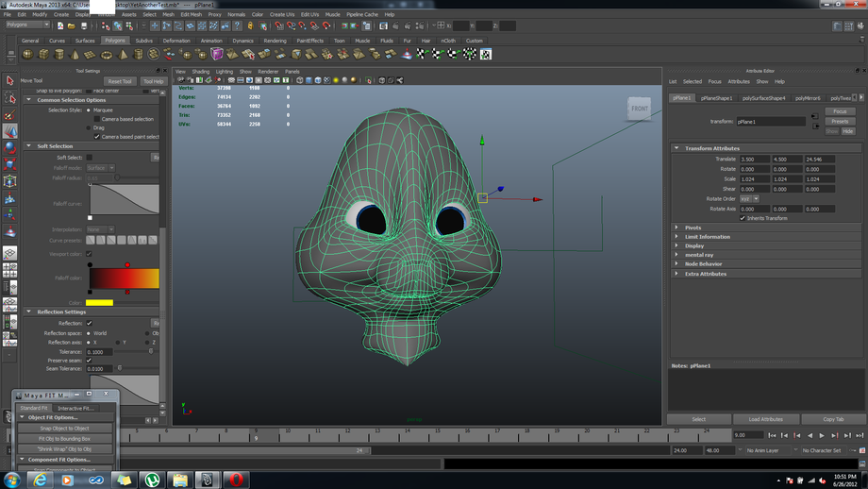This screenshot has height=489, width=868.
Task: Click the Reset Tool button
Action: click(x=120, y=81)
